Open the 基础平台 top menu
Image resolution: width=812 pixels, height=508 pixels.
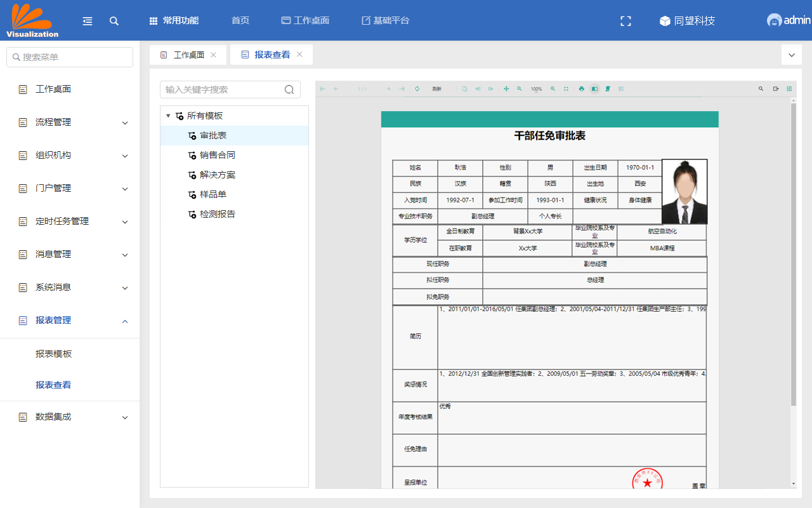[385, 20]
